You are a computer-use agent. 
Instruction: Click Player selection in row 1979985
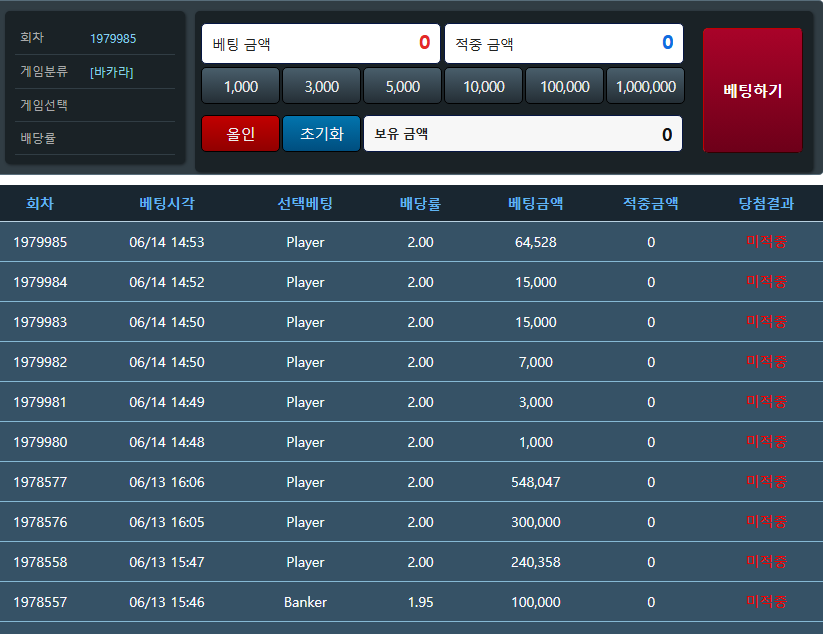click(x=305, y=242)
